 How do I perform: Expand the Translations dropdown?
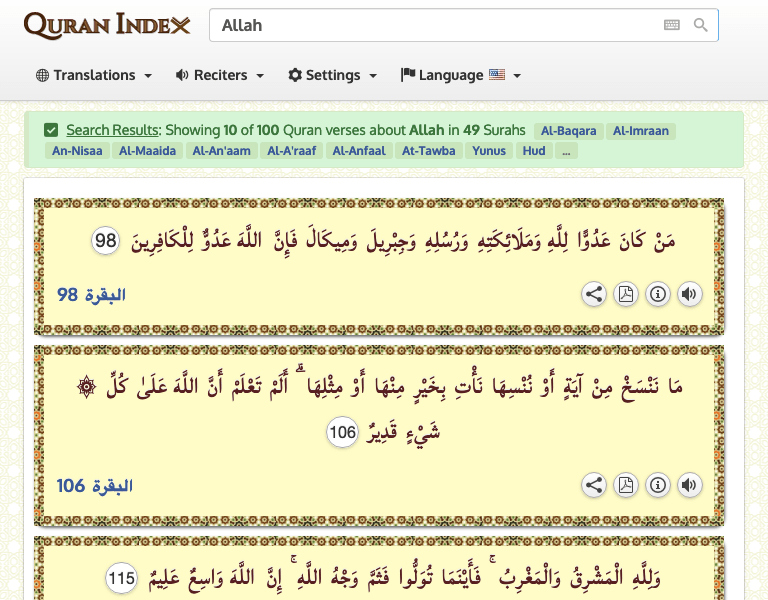pos(93,75)
